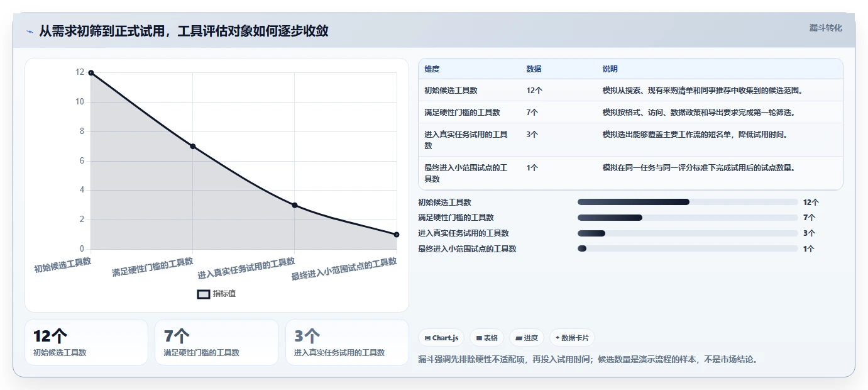Click the 初始候选工具数 progress row label
The width and height of the screenshot is (868, 390).
coord(444,203)
